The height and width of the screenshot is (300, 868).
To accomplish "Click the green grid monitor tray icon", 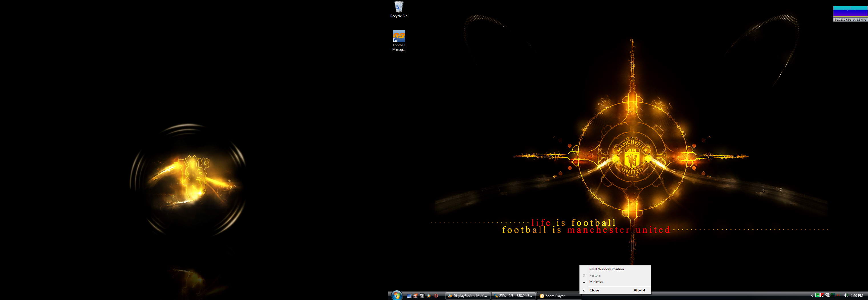I will [833, 296].
